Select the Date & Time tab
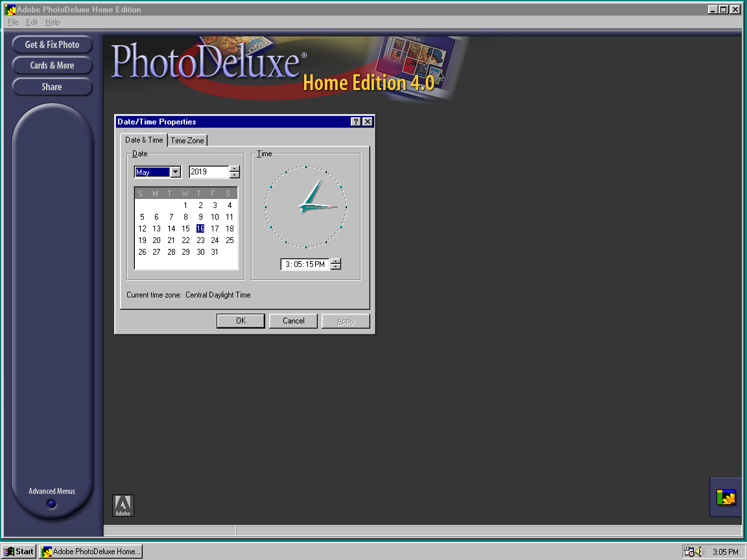 pos(144,139)
